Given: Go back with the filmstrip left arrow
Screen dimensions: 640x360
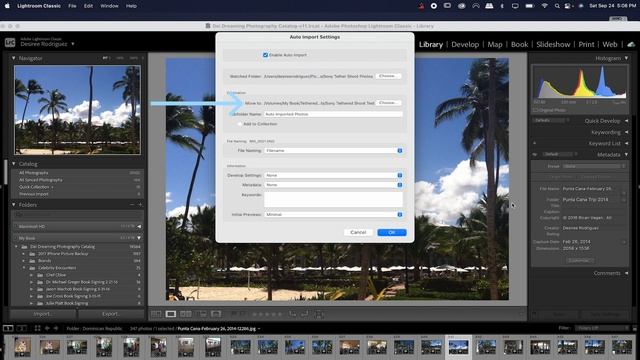Looking at the screenshot, I should 47,328.
